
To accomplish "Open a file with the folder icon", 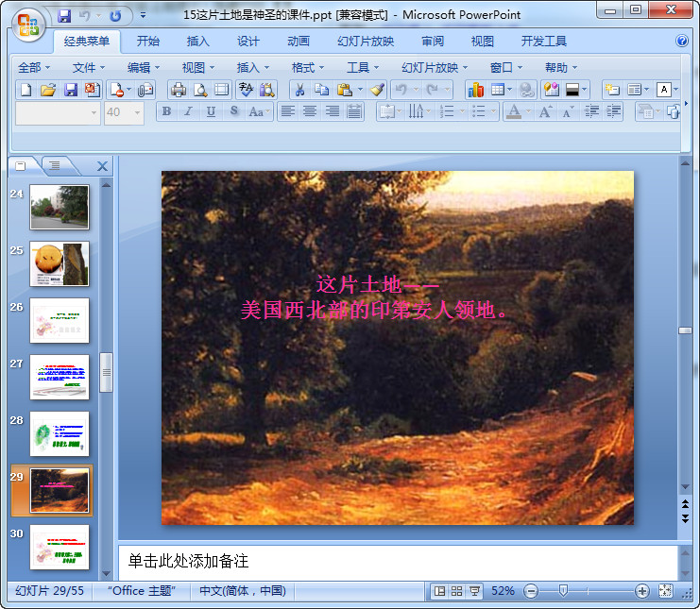I will pyautogui.click(x=48, y=90).
